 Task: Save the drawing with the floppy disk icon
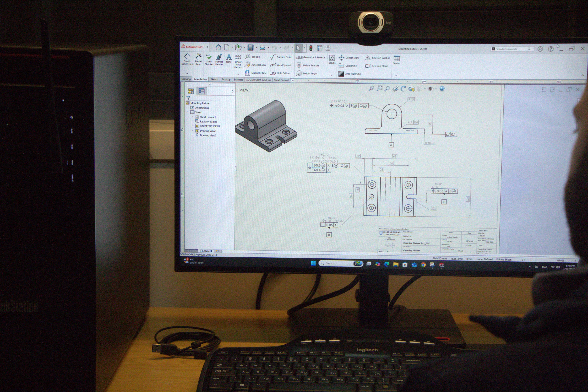[x=250, y=48]
